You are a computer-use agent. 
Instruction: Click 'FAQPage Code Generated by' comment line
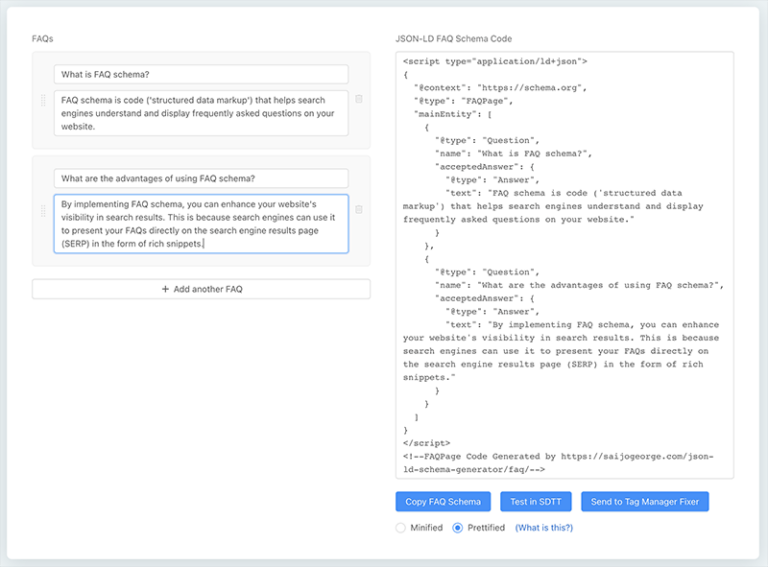pos(558,463)
